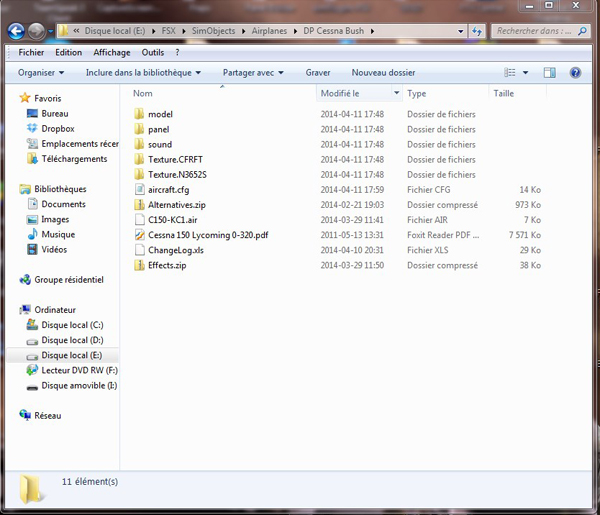Click SimObjects in the address breadcrumb

click(x=213, y=31)
